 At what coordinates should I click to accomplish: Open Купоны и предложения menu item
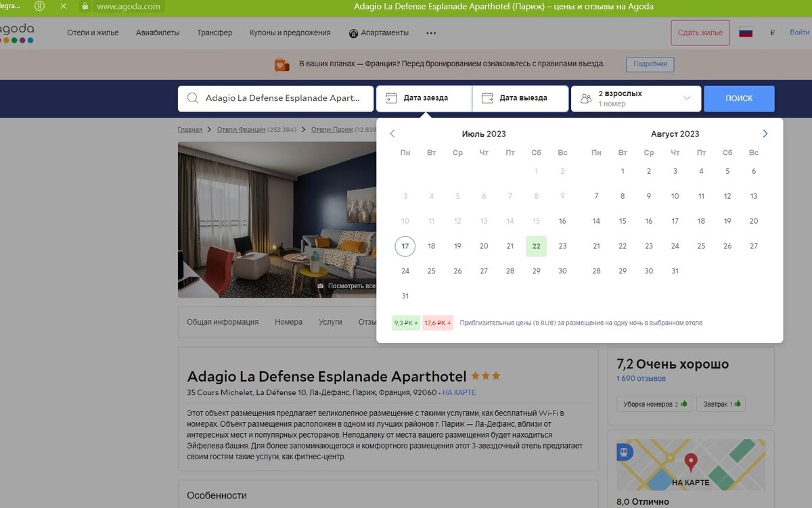290,32
